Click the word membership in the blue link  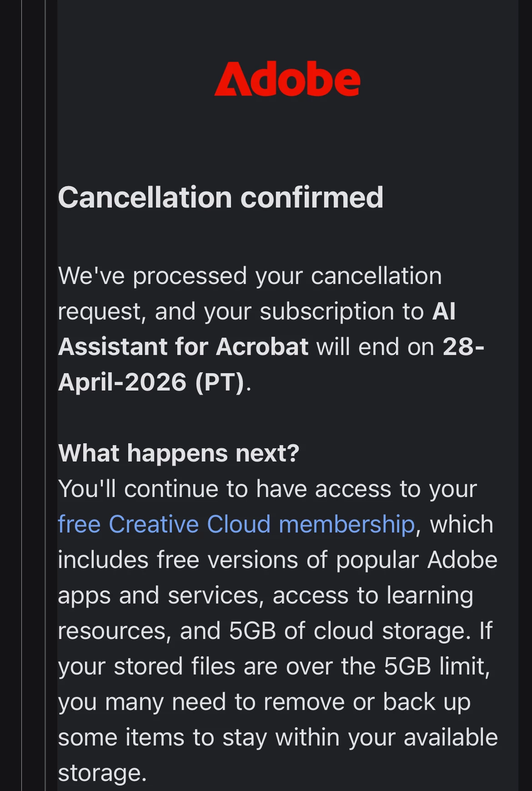coord(346,524)
